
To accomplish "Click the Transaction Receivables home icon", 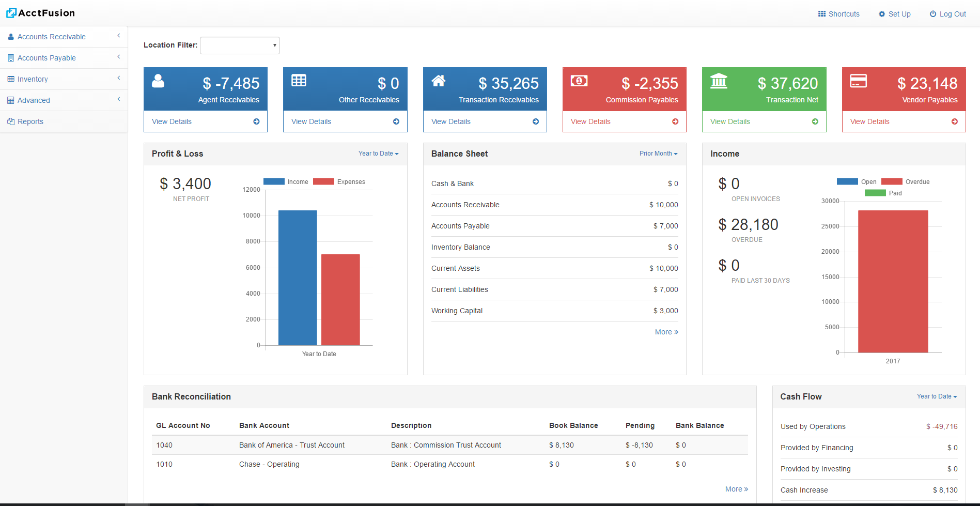I will click(x=439, y=81).
